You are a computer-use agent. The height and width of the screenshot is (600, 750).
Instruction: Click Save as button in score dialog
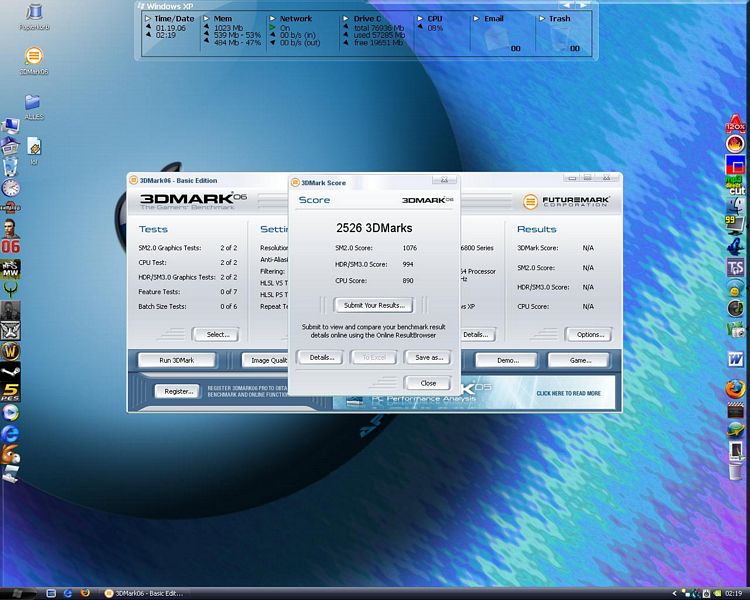[428, 357]
